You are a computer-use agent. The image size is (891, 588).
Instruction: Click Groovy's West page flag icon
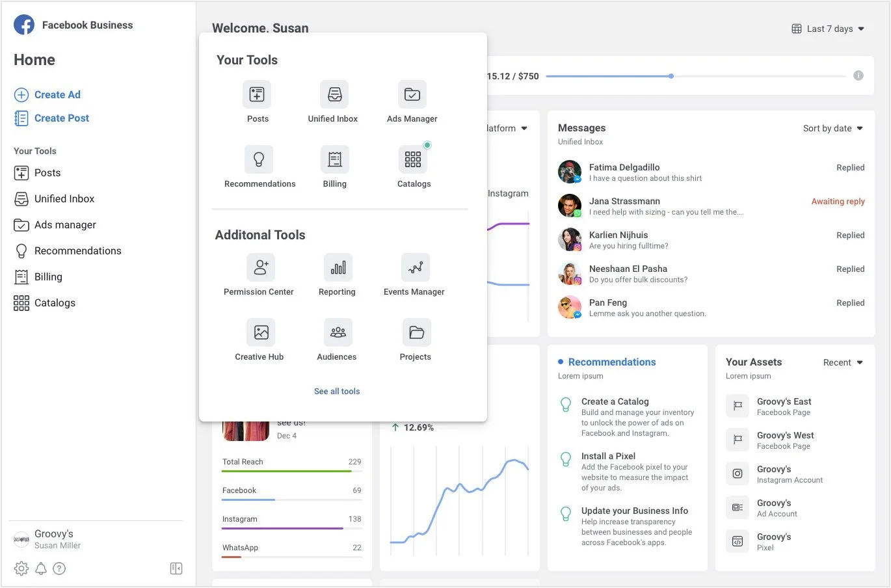click(x=738, y=440)
